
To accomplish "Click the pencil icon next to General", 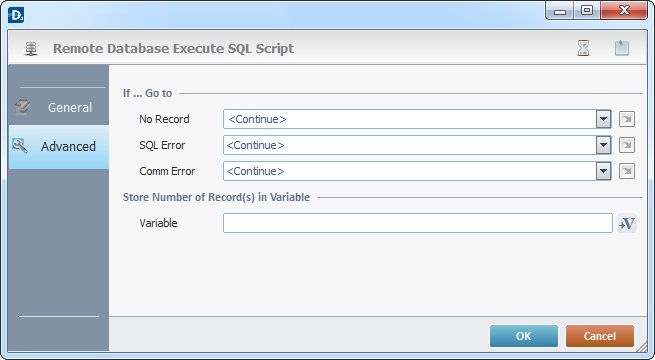I will [22, 107].
